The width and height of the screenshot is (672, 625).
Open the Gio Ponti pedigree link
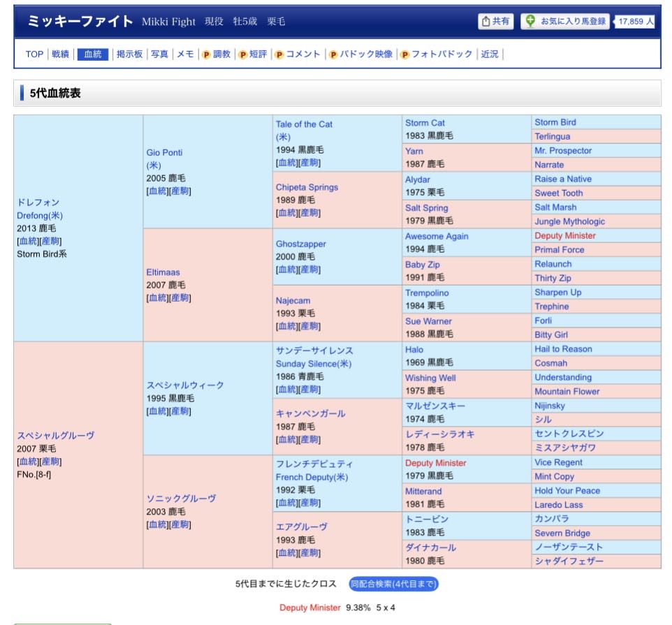tap(164, 152)
